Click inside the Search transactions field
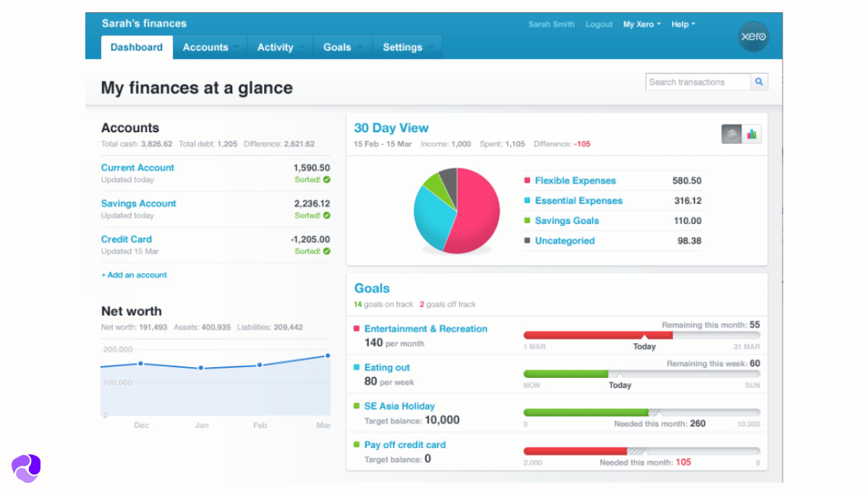Screen dimensions: 868x495 (x=697, y=82)
